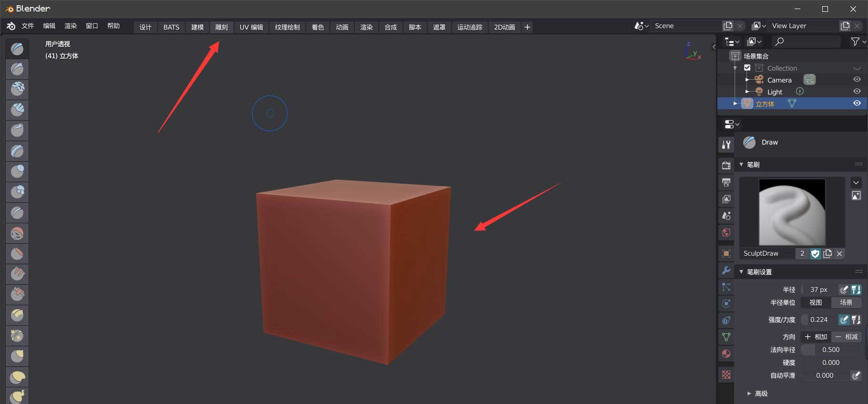Select the Fill sculpt brush
Viewport: 868px width, 404px height.
(x=17, y=274)
